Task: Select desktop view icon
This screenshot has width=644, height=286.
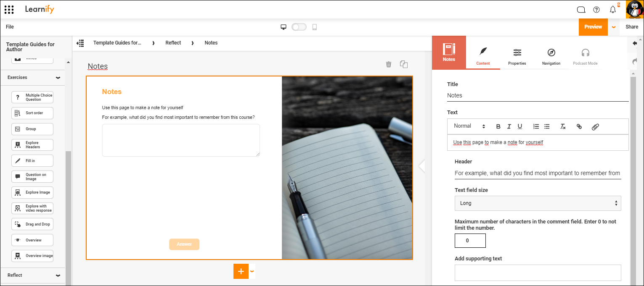Action: 284,27
